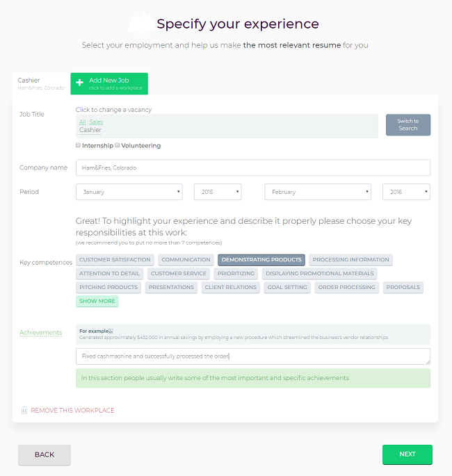The width and height of the screenshot is (452, 476).
Task: Toggle the Demonstrating Products competence
Action: [261, 260]
